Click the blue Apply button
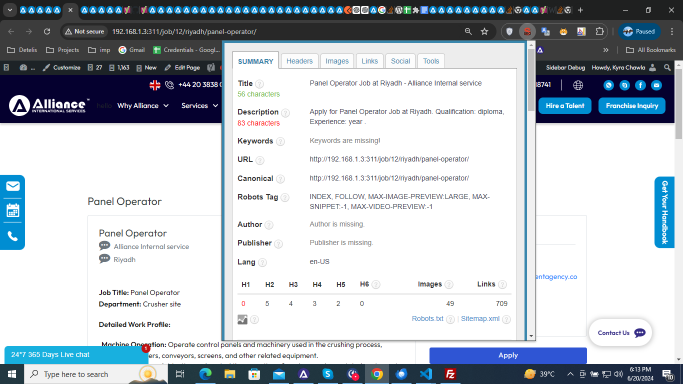Image resolution: width=683 pixels, height=384 pixels. coord(508,355)
